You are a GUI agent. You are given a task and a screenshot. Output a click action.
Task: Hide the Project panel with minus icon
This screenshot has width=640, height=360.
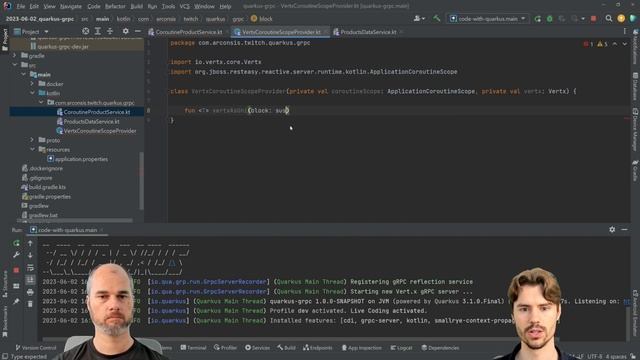point(138,31)
